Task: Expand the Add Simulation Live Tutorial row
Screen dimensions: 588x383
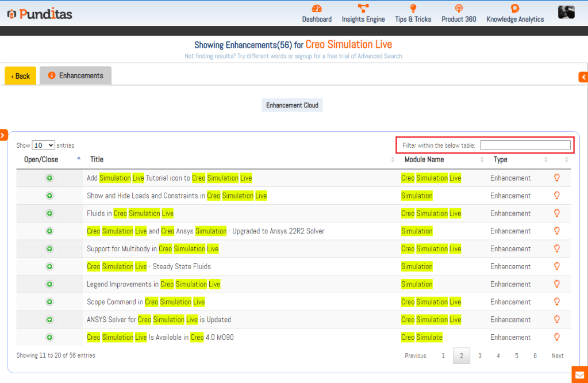Action: coord(49,178)
